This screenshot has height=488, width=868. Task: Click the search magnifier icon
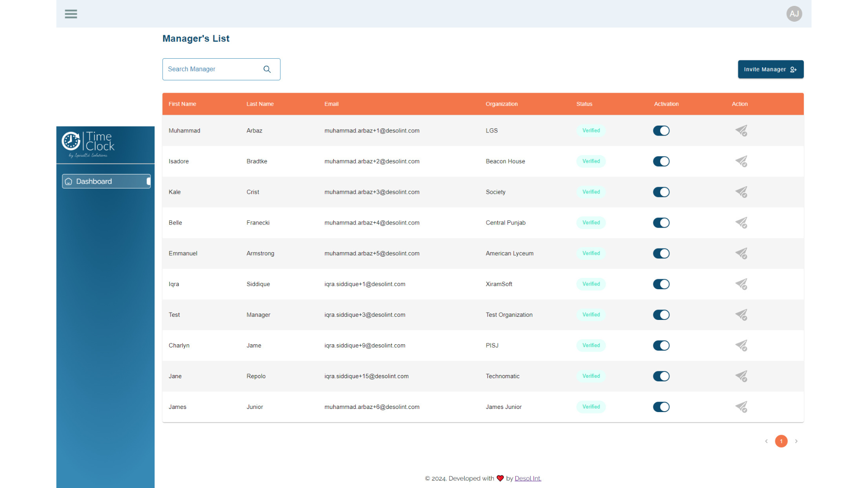(267, 69)
